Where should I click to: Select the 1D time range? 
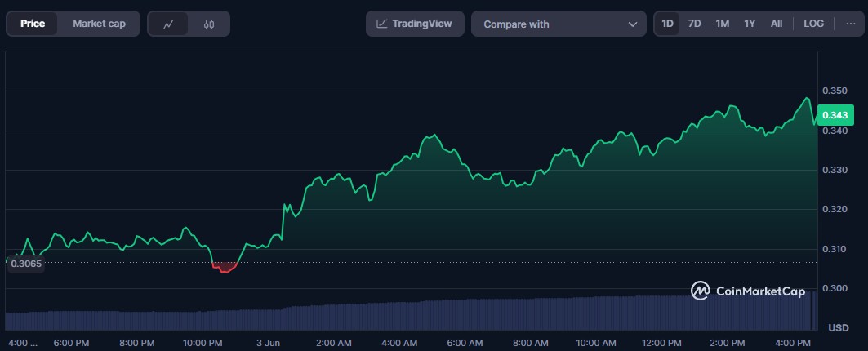click(667, 24)
